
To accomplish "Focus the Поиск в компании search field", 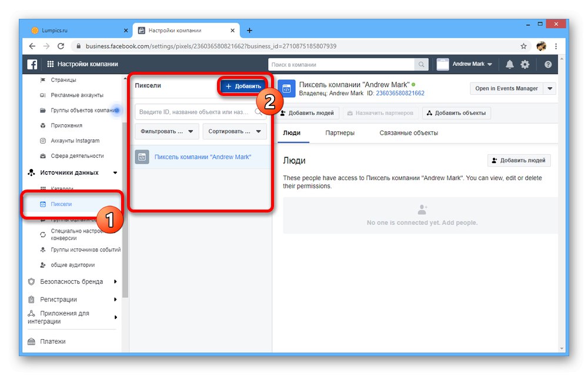I will (x=341, y=65).
